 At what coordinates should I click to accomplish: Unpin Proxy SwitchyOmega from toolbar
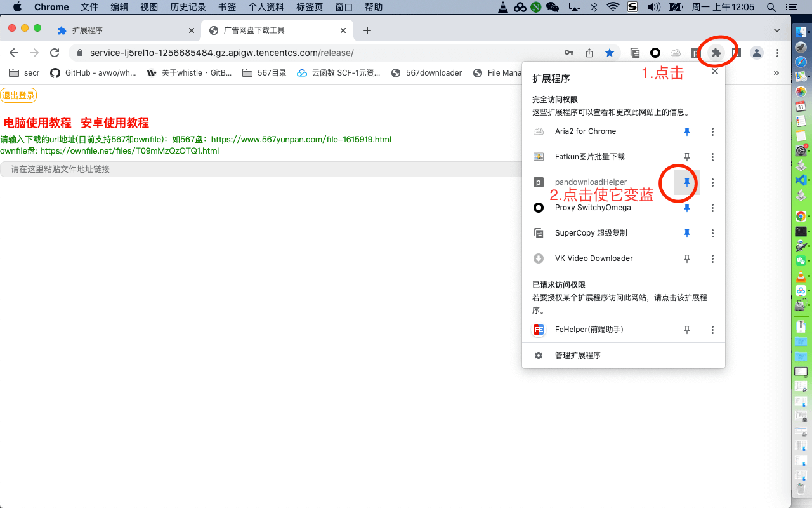(686, 208)
